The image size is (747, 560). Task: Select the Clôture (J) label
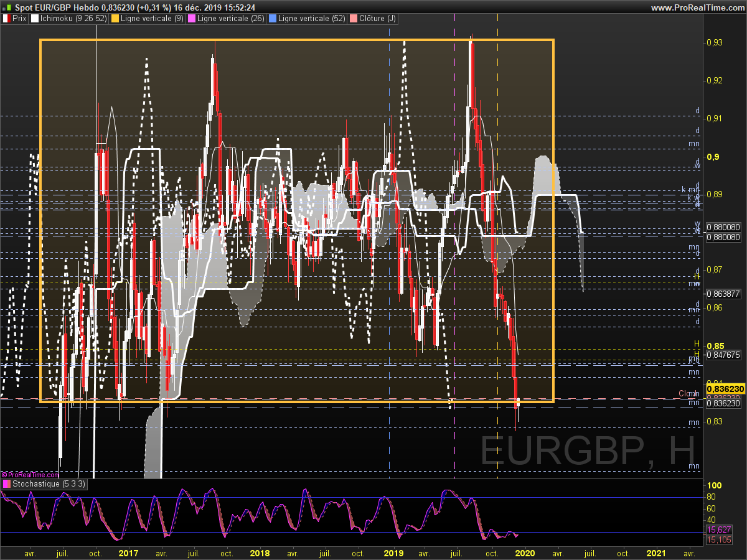coord(376,19)
